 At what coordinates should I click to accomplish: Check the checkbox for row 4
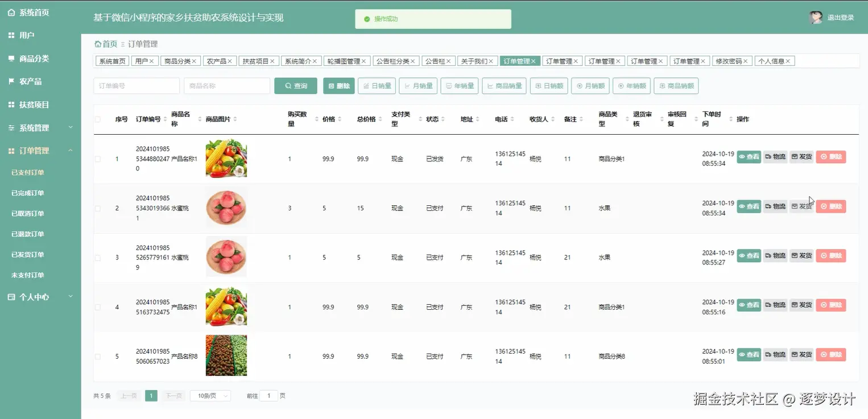click(x=98, y=307)
